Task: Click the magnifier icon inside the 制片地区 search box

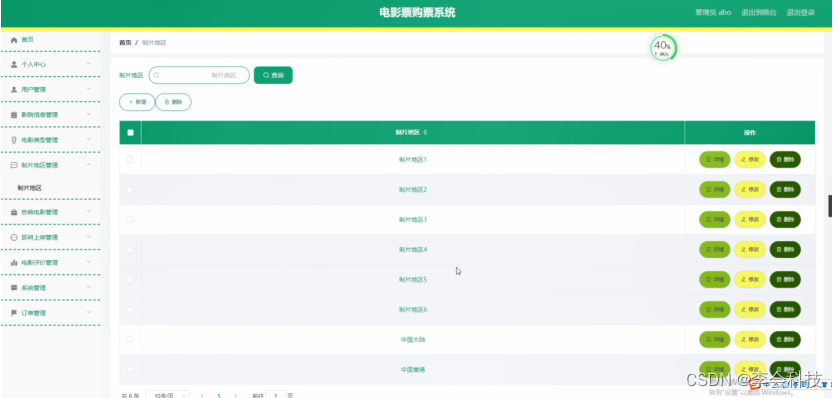Action: click(157, 75)
